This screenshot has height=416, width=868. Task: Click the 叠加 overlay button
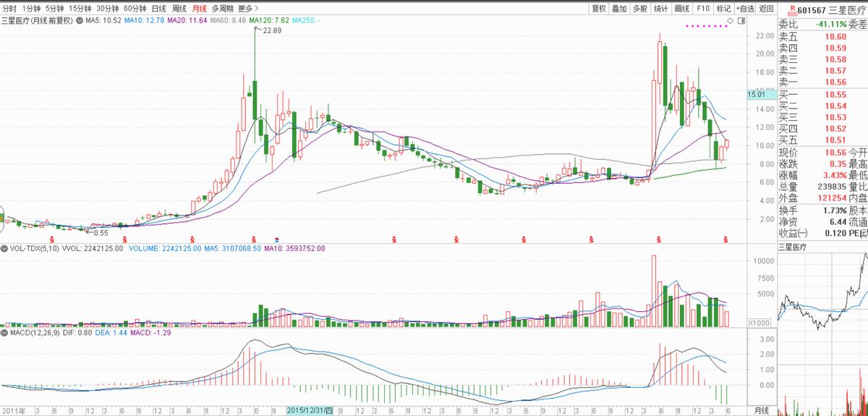coord(619,9)
